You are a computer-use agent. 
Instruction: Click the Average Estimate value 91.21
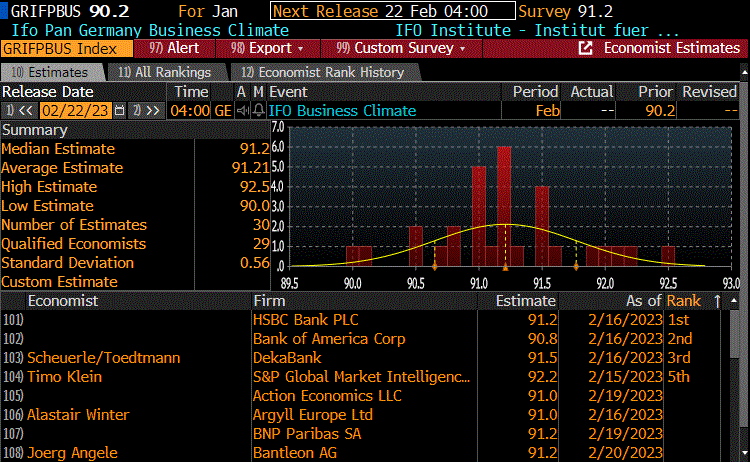click(251, 168)
